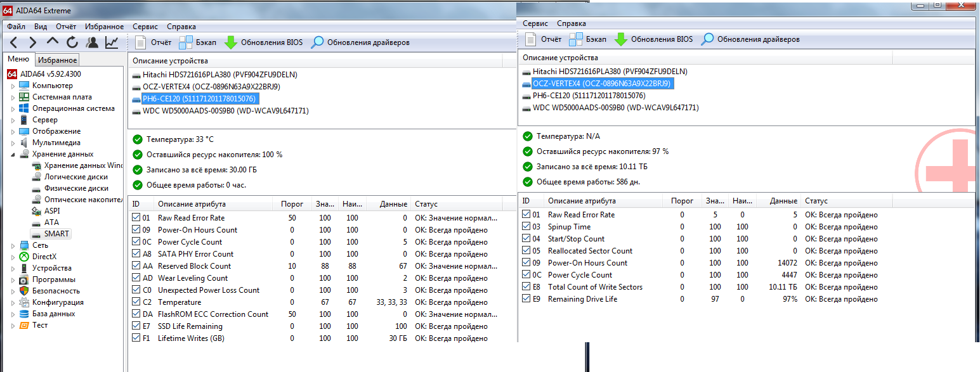Open Обновления драйверов in right window

pyautogui.click(x=750, y=39)
